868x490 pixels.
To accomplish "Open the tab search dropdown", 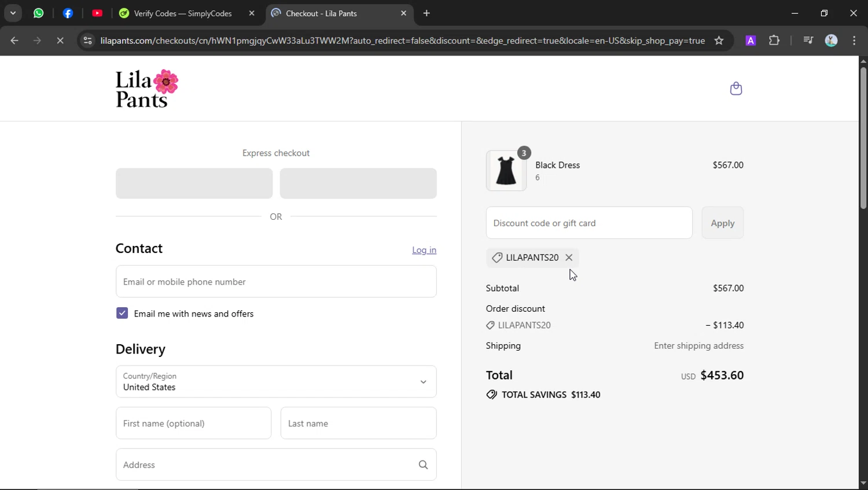I will point(13,13).
